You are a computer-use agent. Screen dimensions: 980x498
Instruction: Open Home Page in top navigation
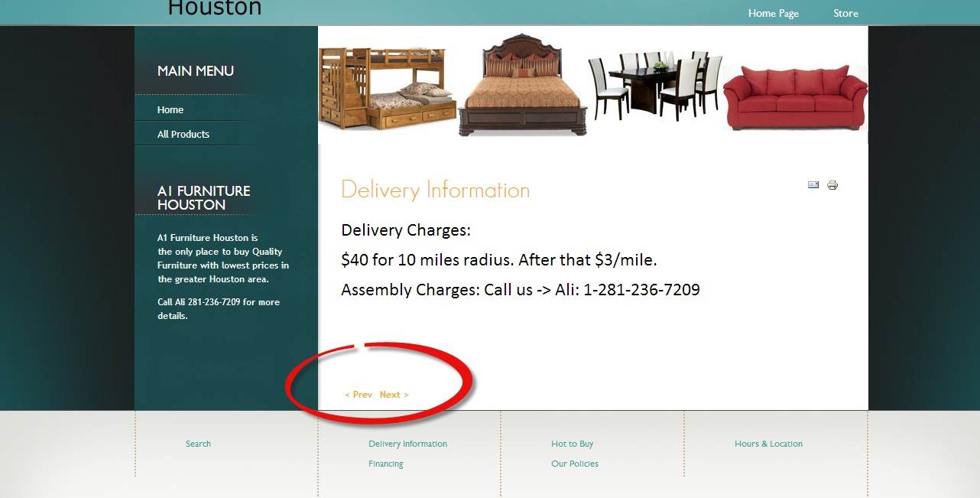pyautogui.click(x=773, y=13)
